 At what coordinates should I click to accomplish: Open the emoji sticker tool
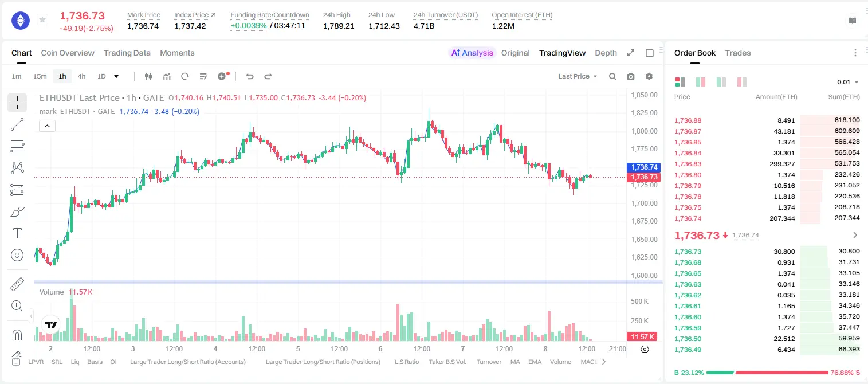(17, 255)
